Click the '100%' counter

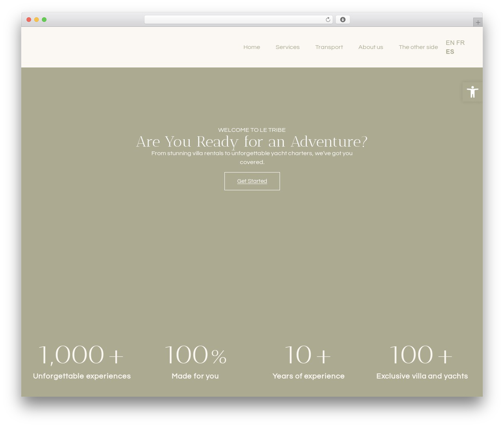[x=195, y=355]
